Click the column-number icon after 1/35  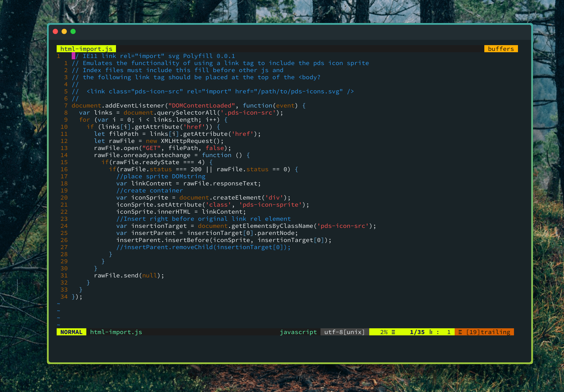[x=431, y=332]
